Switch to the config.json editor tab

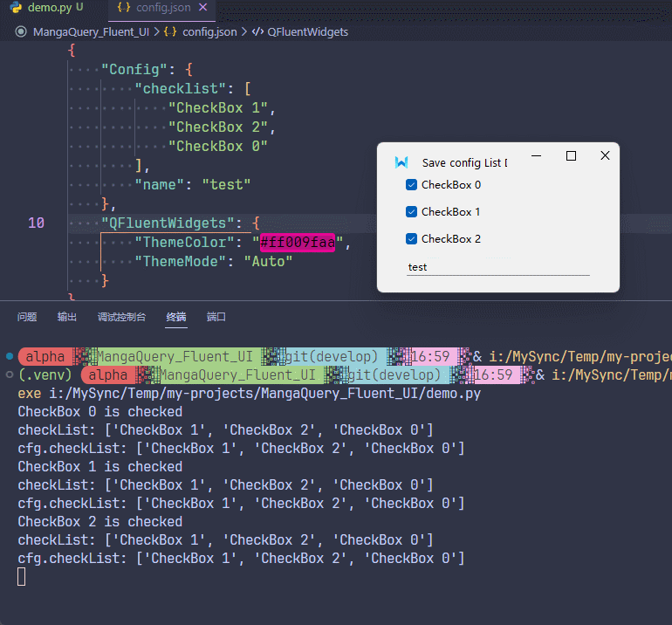click(x=162, y=8)
